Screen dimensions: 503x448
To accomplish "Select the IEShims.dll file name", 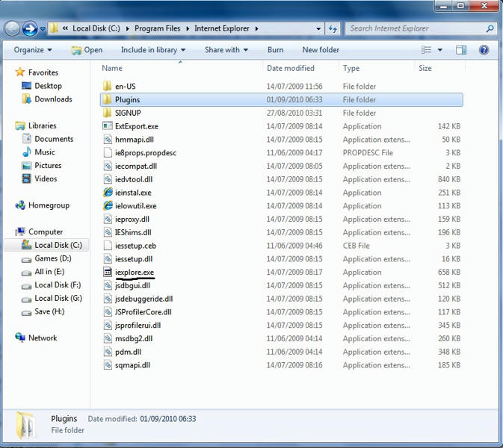I will 133,232.
